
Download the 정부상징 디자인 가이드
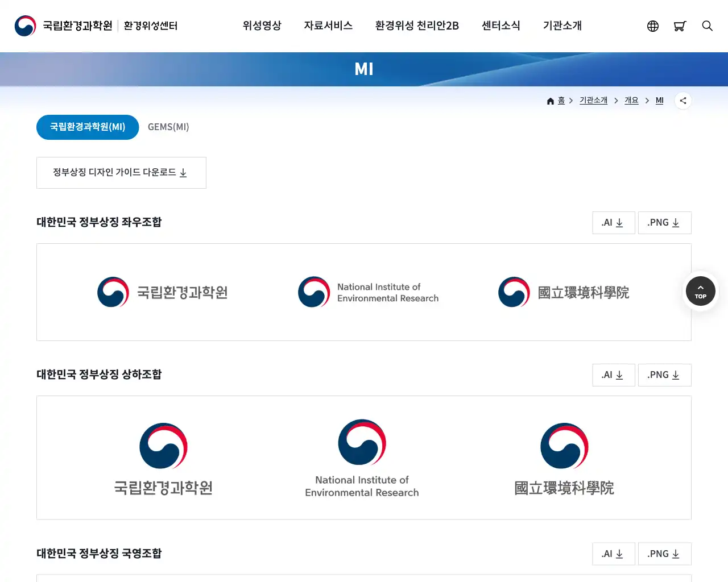click(121, 173)
